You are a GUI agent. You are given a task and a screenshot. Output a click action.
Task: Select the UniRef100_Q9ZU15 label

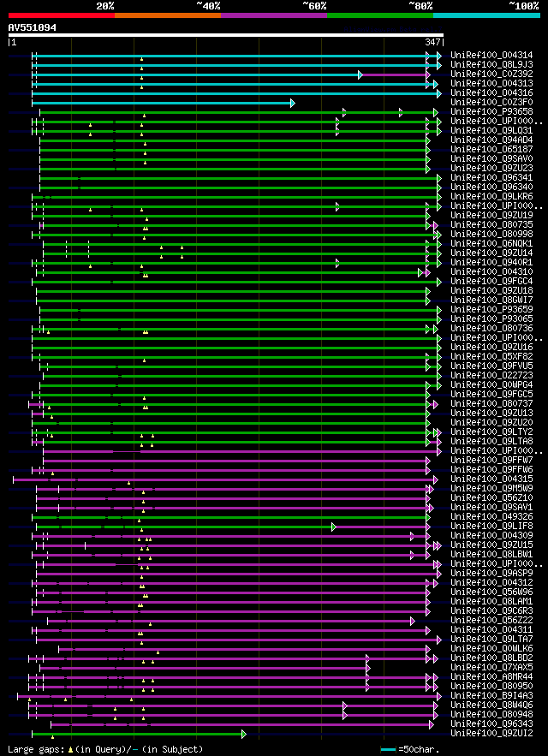(x=491, y=545)
